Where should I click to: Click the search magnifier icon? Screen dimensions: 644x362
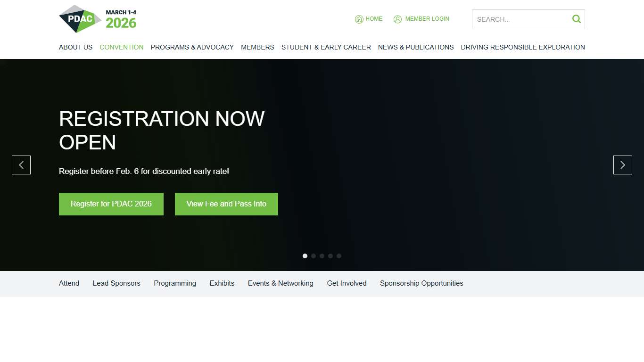[576, 19]
